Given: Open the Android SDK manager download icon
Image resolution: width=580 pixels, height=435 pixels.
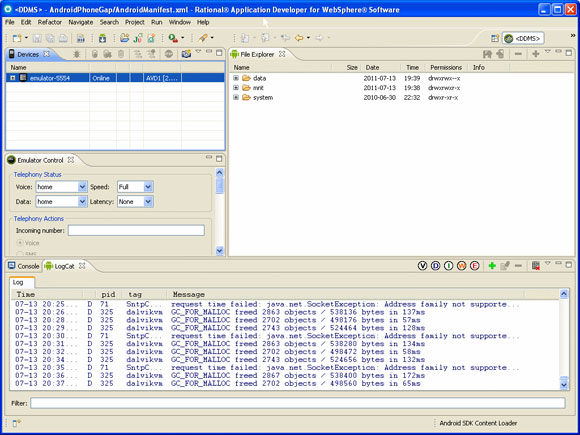Looking at the screenshot, I should pyautogui.click(x=102, y=38).
